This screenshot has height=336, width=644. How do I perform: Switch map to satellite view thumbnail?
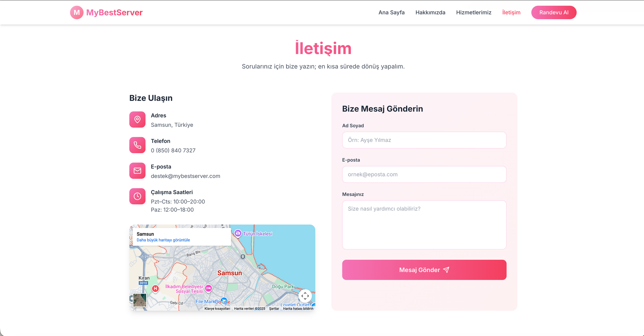click(140, 300)
